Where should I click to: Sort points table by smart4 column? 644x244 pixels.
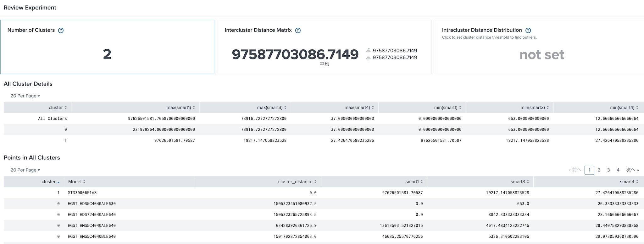(629, 182)
